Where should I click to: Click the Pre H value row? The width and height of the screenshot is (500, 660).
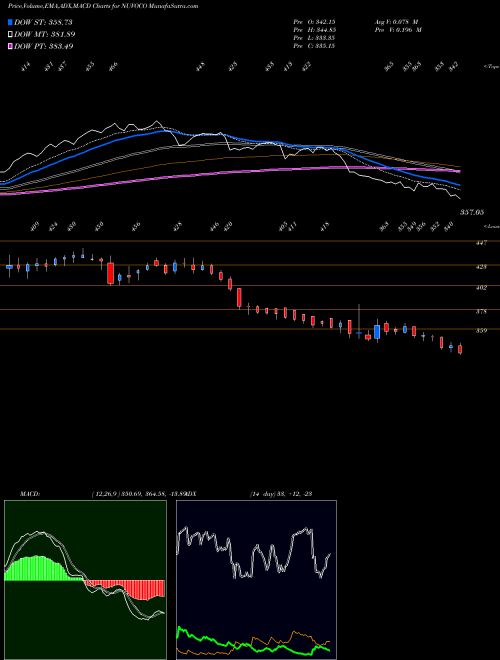tap(314, 30)
